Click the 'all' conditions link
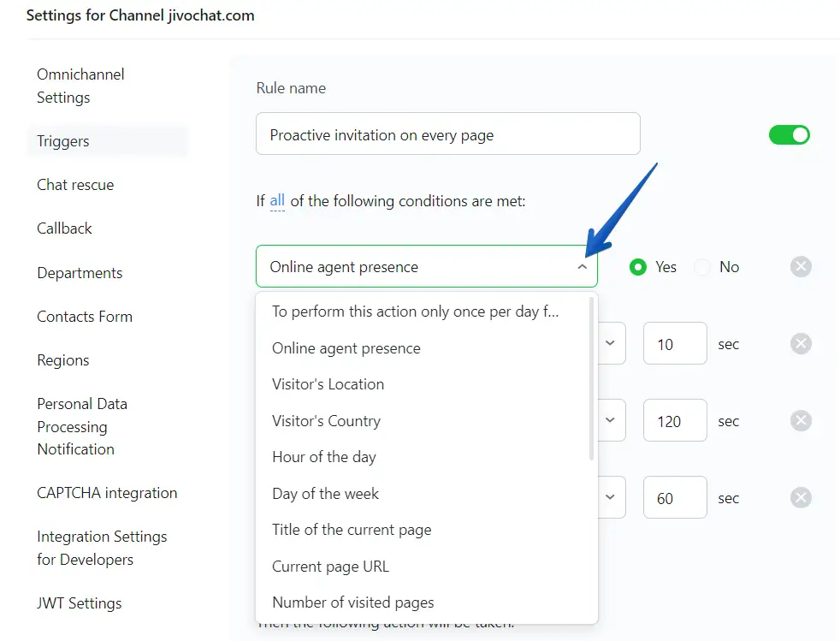 277,201
